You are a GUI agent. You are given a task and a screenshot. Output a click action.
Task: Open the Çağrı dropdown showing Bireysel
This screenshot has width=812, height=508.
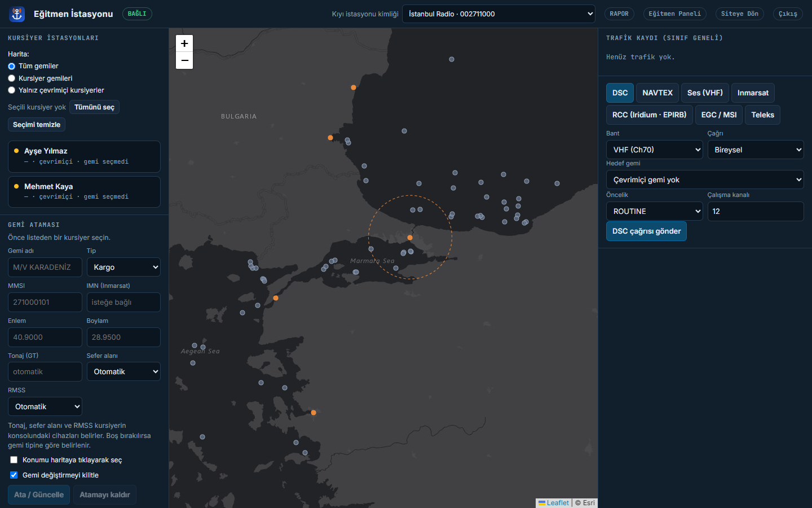pyautogui.click(x=756, y=150)
